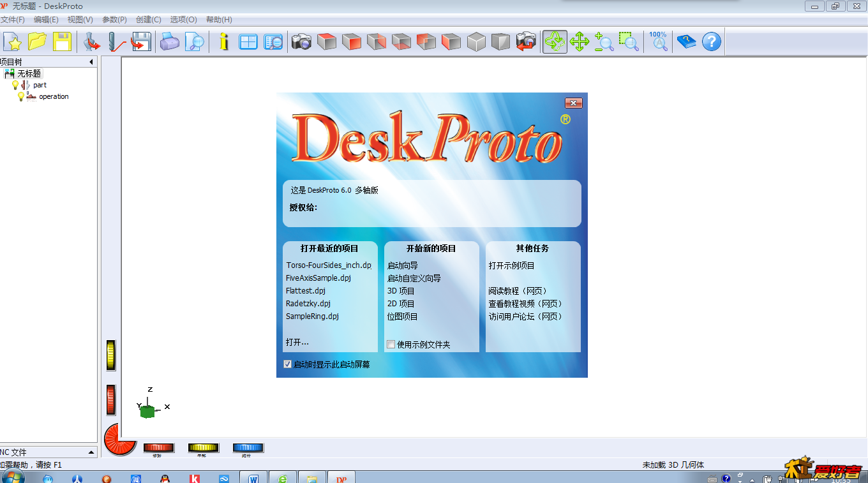The image size is (868, 483).
Task: Start a new 3D 项目
Action: pos(401,291)
